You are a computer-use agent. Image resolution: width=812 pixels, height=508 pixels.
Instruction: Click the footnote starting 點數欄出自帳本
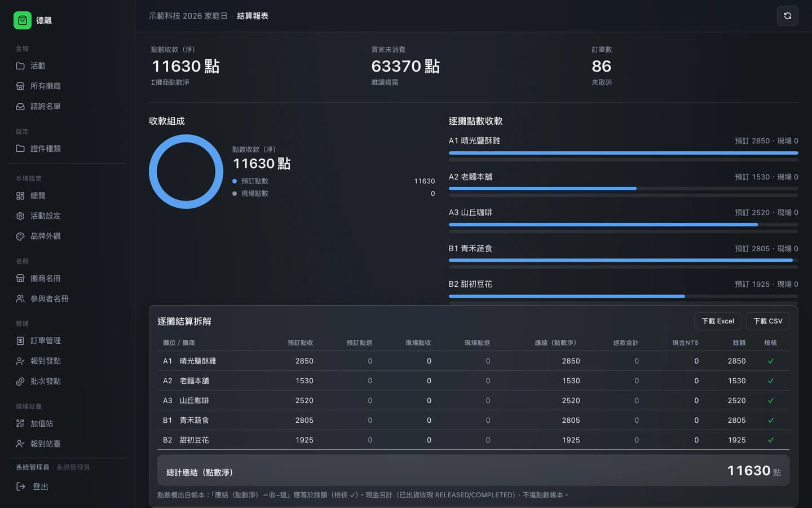[363, 495]
